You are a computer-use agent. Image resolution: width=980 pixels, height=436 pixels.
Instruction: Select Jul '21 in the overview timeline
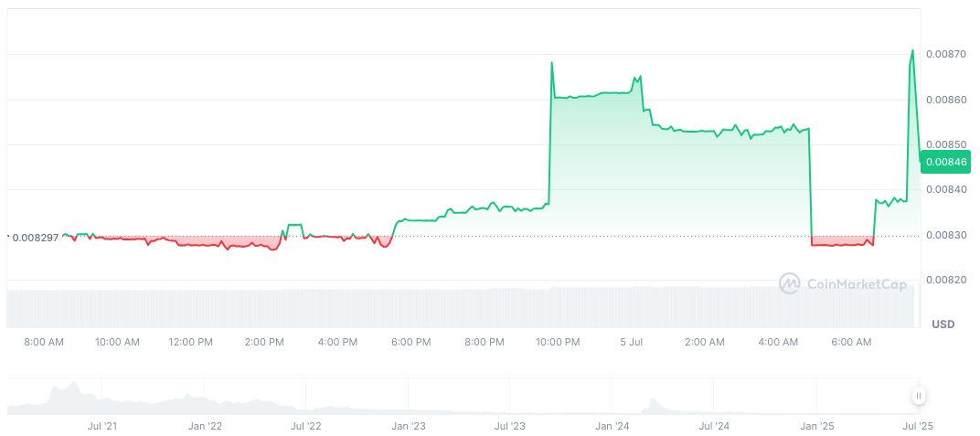(x=101, y=426)
